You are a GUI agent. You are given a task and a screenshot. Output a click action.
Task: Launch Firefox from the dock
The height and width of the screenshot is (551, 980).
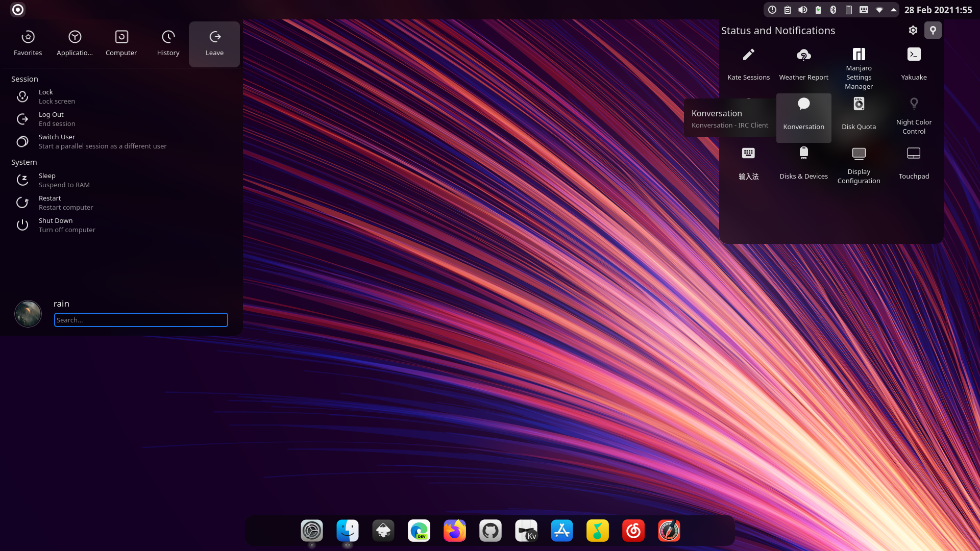tap(454, 531)
